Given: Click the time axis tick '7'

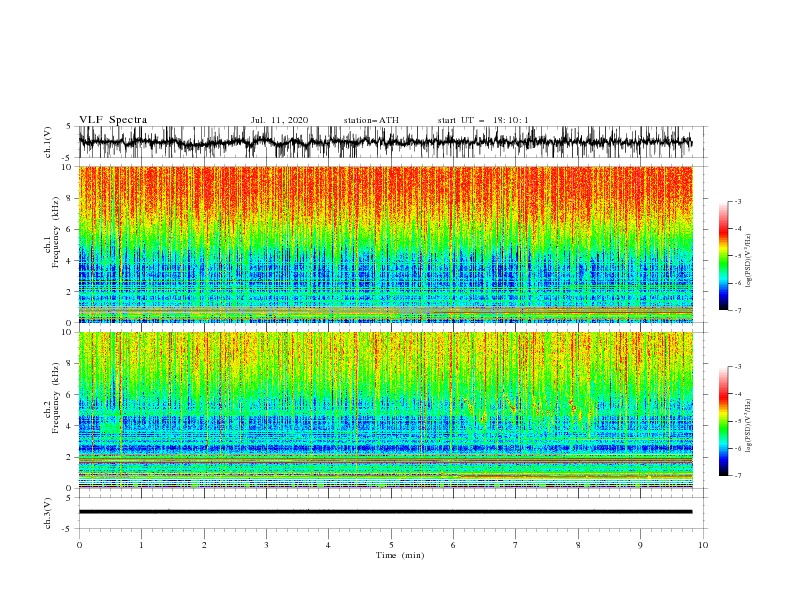Looking at the screenshot, I should pyautogui.click(x=516, y=545).
